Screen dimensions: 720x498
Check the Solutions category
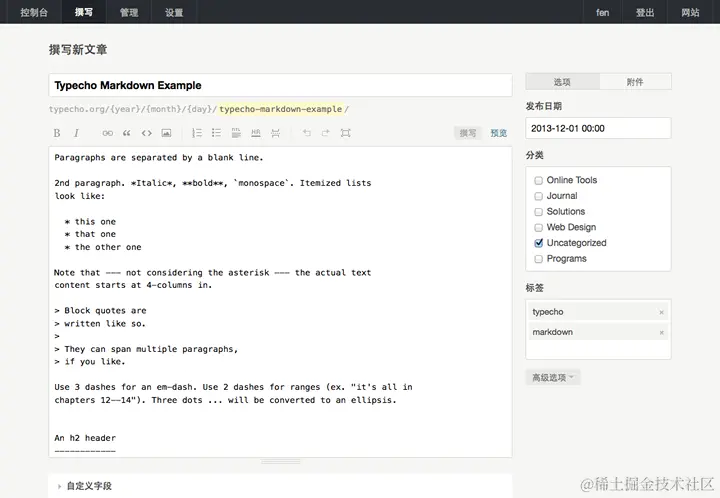coord(539,212)
